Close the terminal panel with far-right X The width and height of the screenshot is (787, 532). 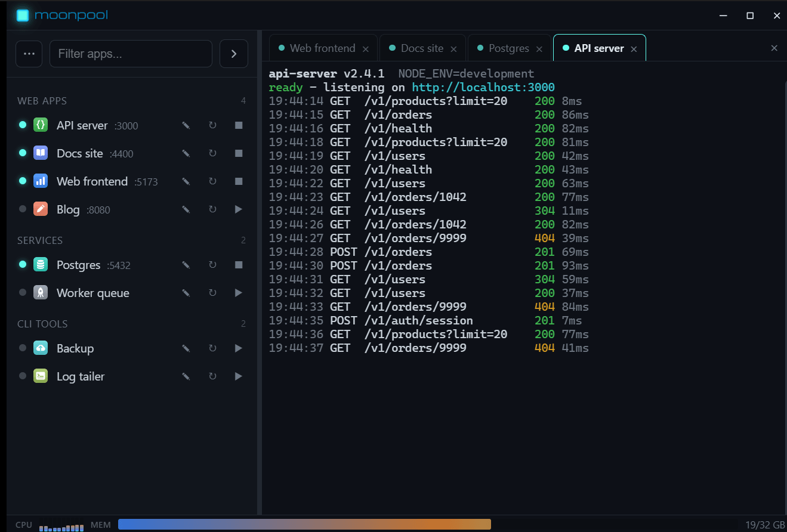pyautogui.click(x=774, y=48)
